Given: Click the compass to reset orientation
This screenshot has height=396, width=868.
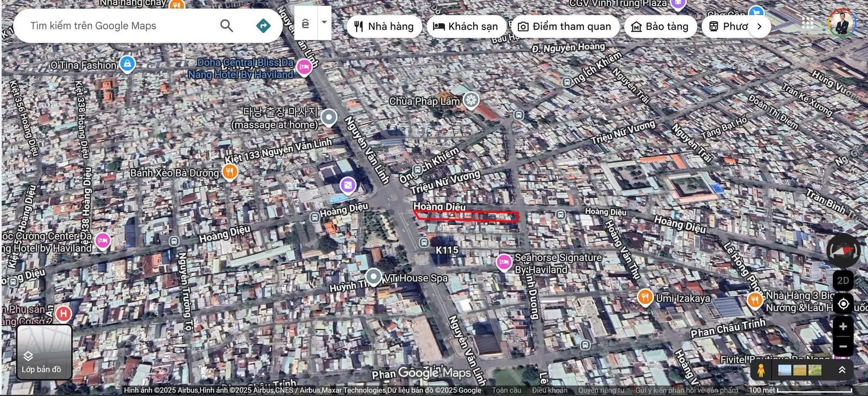Looking at the screenshot, I should 843,250.
